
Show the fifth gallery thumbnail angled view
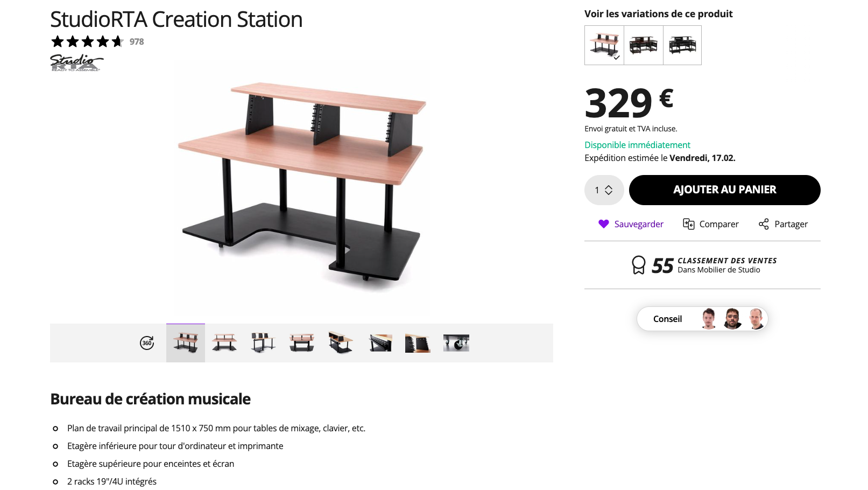tap(341, 343)
